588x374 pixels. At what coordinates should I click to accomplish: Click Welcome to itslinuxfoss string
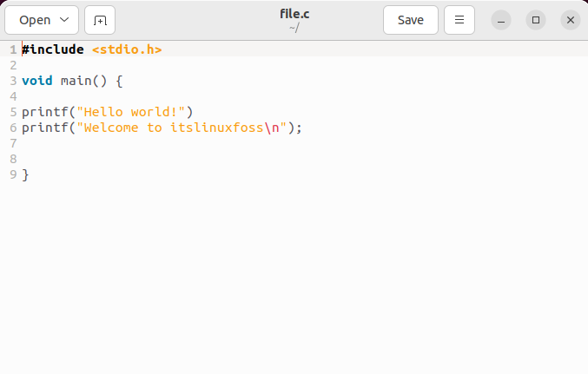(x=174, y=128)
